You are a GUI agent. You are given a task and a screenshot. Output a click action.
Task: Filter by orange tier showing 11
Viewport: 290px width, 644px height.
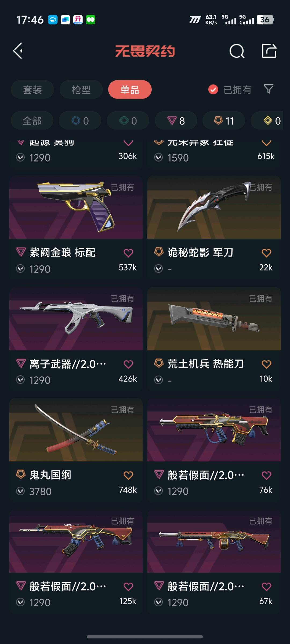[x=224, y=121]
